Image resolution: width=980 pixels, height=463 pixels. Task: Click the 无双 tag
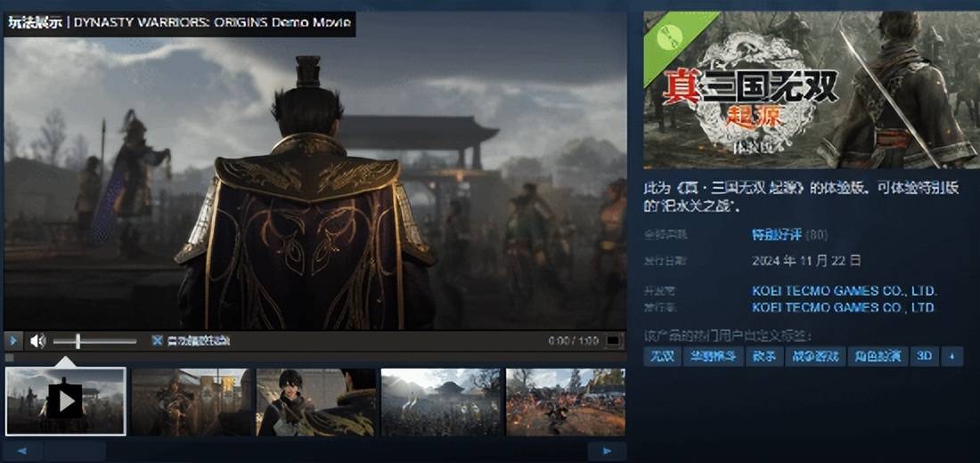[661, 356]
